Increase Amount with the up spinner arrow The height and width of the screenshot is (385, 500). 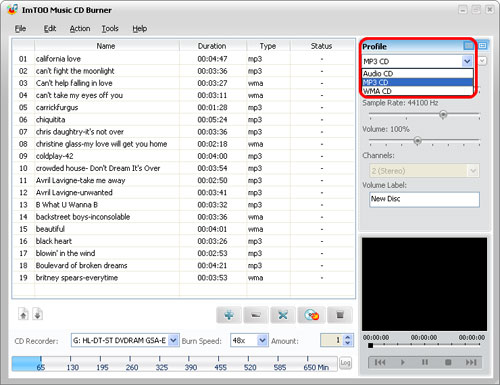(348, 337)
